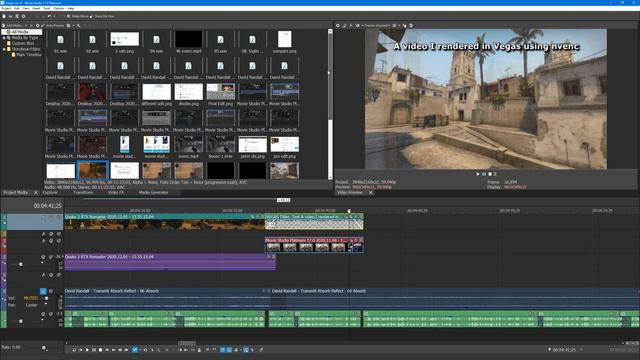The image size is (640, 360).
Task: Solo the green bottom audio track
Action: (x=51, y=314)
